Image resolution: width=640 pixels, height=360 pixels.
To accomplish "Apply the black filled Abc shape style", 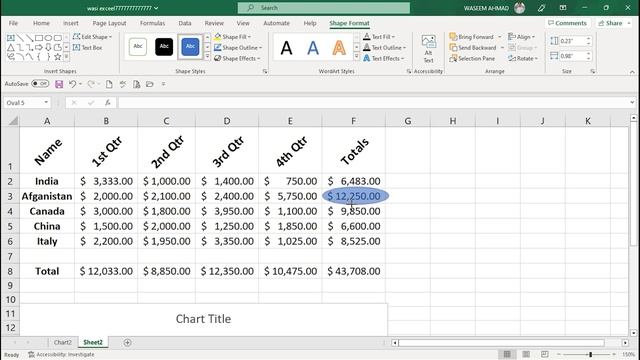I will coord(164,47).
